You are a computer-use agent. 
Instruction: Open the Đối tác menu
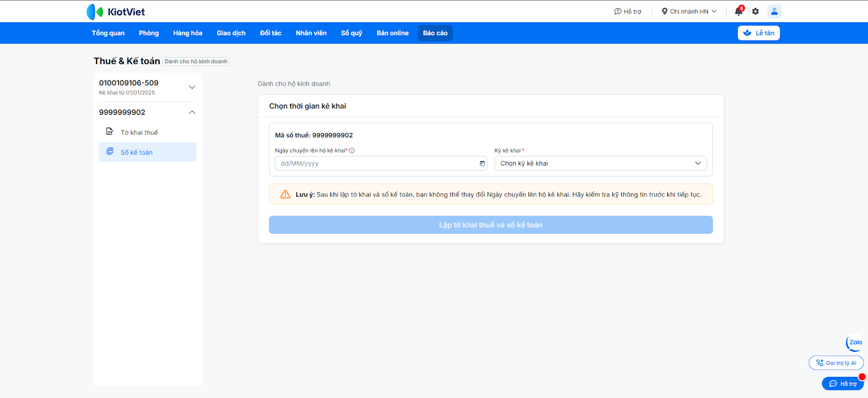271,33
